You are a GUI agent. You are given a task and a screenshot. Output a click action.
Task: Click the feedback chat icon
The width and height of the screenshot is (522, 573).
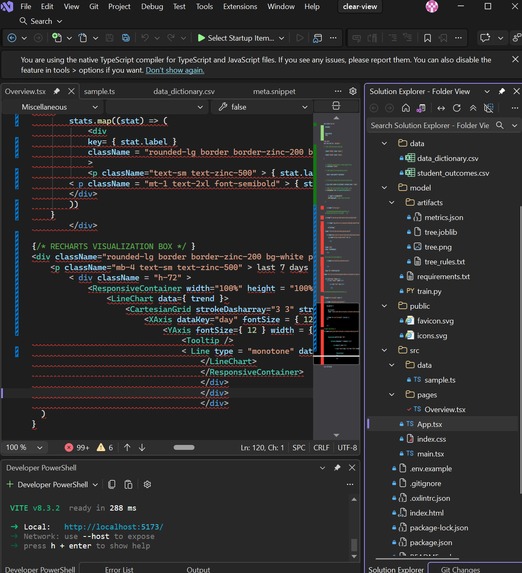coord(485,38)
